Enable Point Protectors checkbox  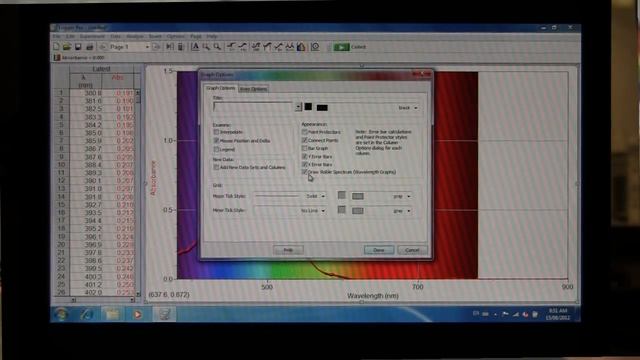point(304,132)
